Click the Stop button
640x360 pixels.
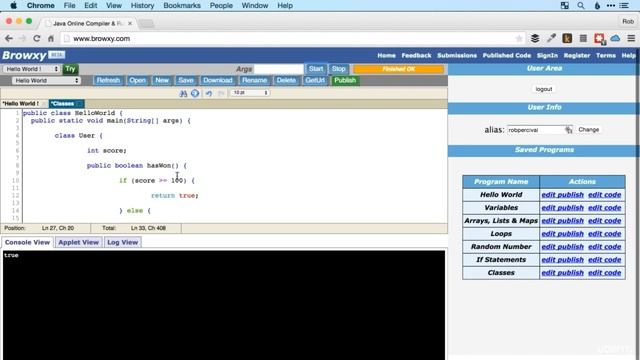[x=338, y=69]
